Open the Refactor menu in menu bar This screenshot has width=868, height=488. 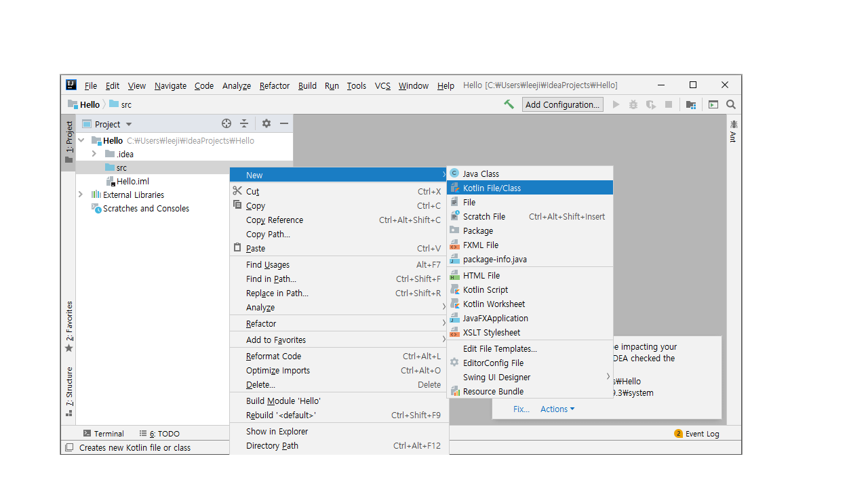click(274, 85)
